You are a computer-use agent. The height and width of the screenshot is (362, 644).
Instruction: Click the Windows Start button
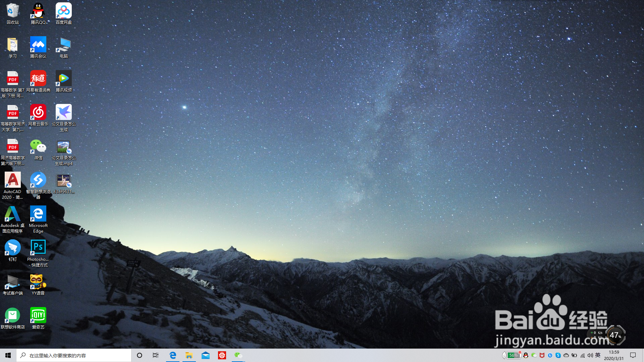[x=8, y=355]
